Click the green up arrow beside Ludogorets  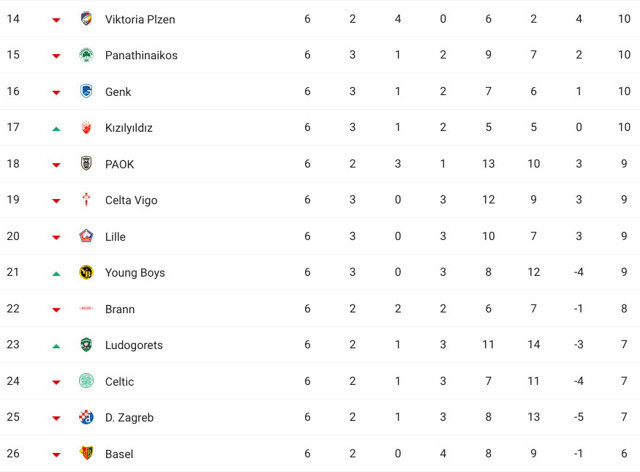[56, 345]
